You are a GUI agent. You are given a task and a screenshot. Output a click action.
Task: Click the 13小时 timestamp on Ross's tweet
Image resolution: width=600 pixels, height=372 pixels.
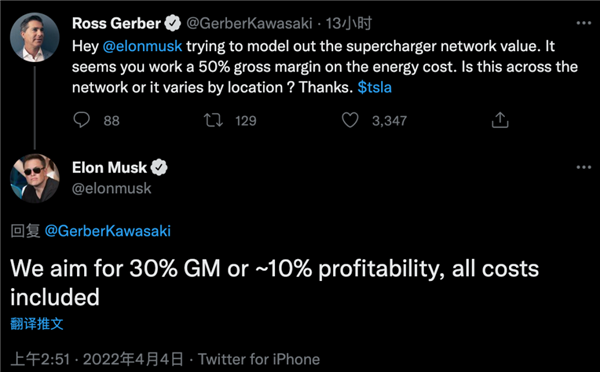(x=349, y=24)
